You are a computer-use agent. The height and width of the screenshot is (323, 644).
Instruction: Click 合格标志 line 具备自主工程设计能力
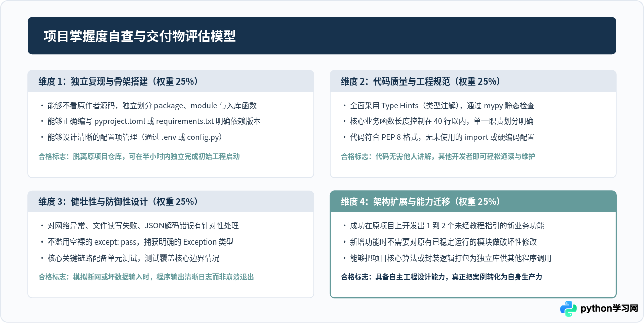441,277
